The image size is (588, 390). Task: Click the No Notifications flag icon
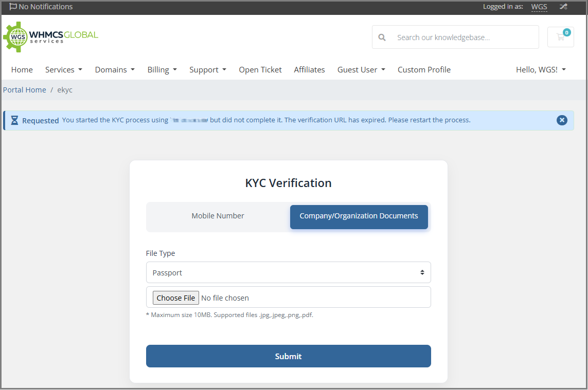click(13, 7)
